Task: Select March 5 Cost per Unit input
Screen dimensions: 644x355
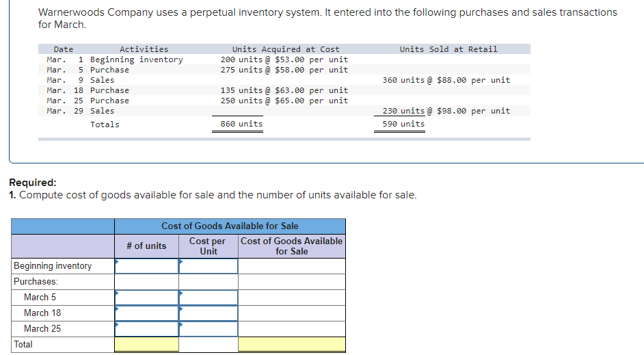Action: pyautogui.click(x=209, y=298)
